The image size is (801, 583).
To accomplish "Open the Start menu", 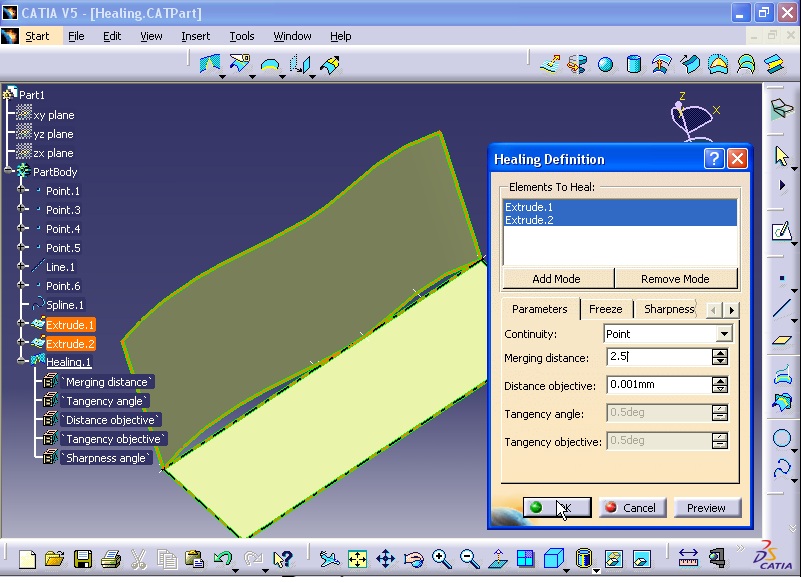I will [x=37, y=36].
